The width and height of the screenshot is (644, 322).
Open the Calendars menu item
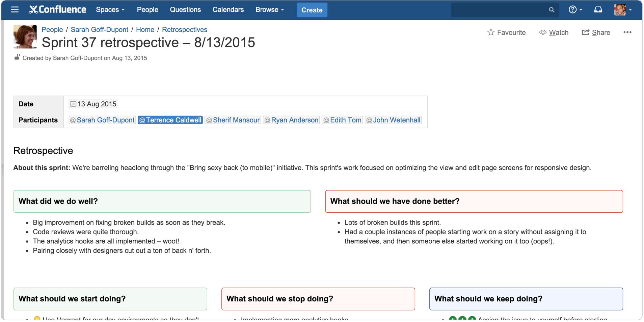point(228,10)
